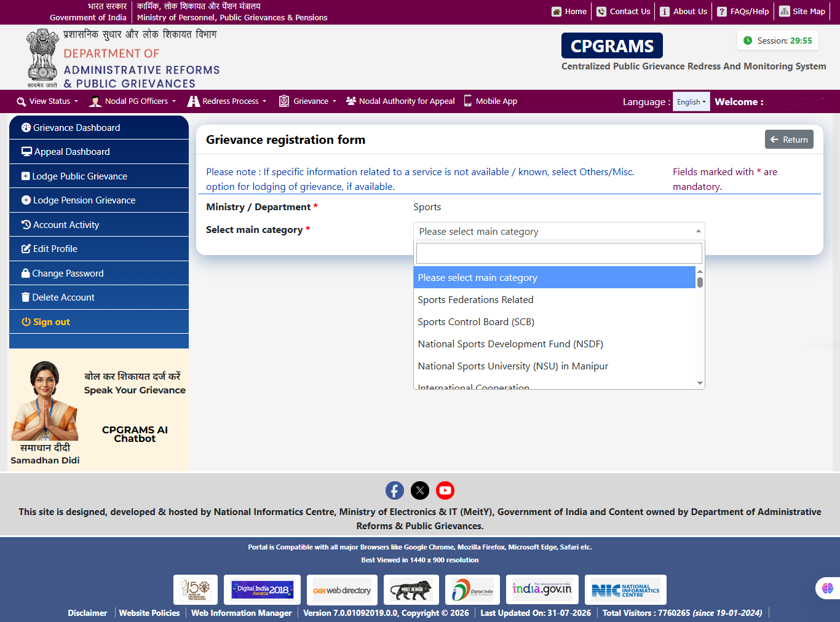Viewport: 840px width, 622px height.
Task: Open Change Password
Action: pyautogui.click(x=99, y=274)
